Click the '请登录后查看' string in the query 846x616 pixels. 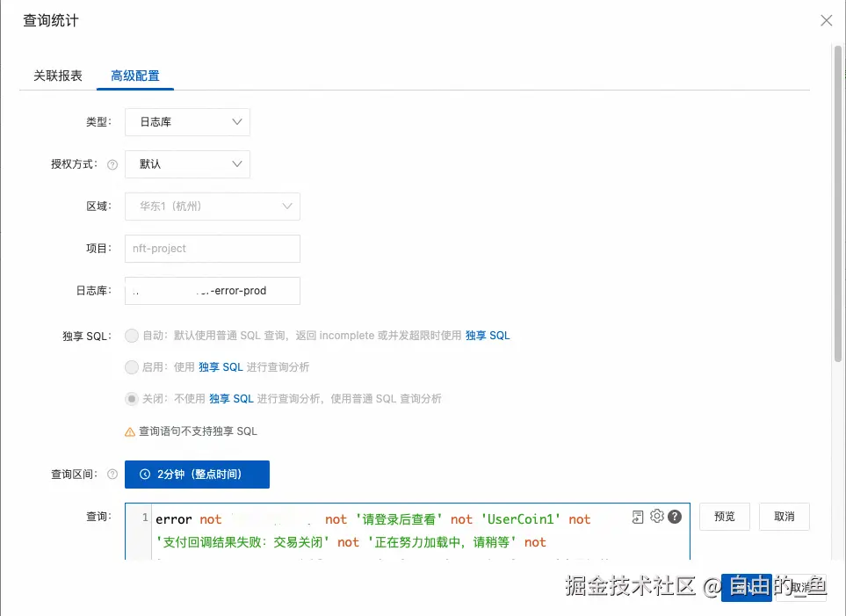coord(399,519)
